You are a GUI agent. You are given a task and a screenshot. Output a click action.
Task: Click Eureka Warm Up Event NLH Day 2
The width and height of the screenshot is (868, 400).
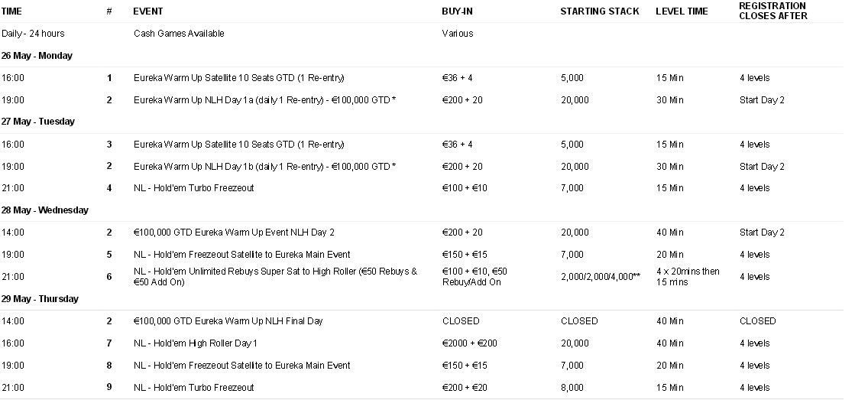pos(234,233)
